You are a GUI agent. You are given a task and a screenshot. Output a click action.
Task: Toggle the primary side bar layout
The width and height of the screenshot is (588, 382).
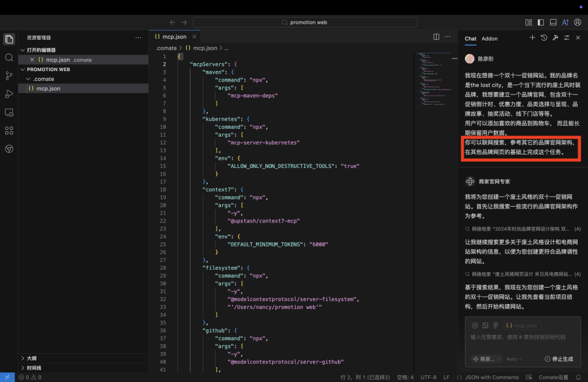pyautogui.click(x=541, y=22)
